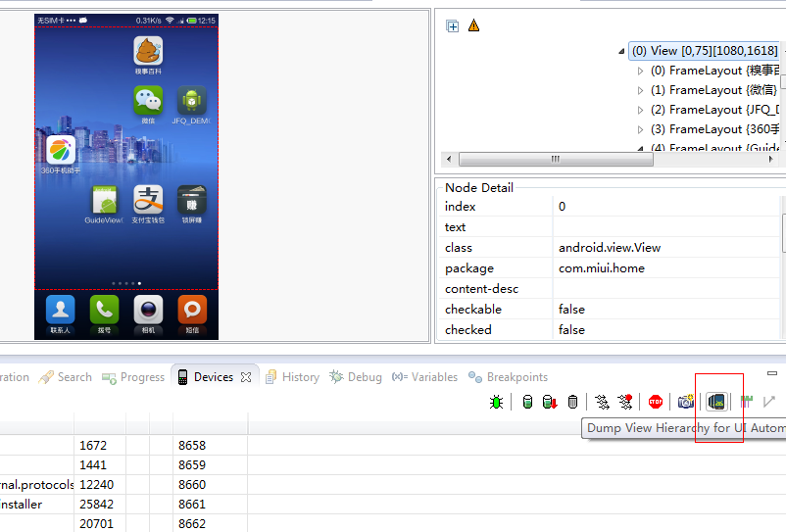Select the (3) FrameLayout 360 tree row

point(714,129)
